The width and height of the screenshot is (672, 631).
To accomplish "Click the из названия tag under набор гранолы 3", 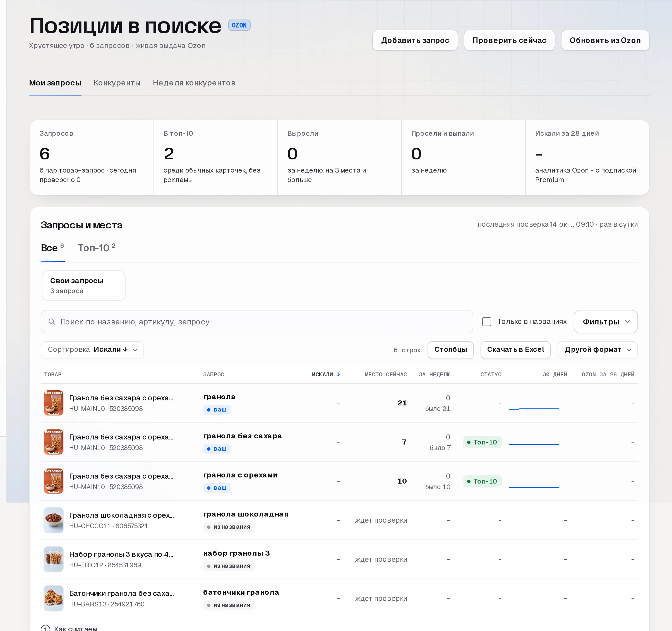I will click(229, 566).
